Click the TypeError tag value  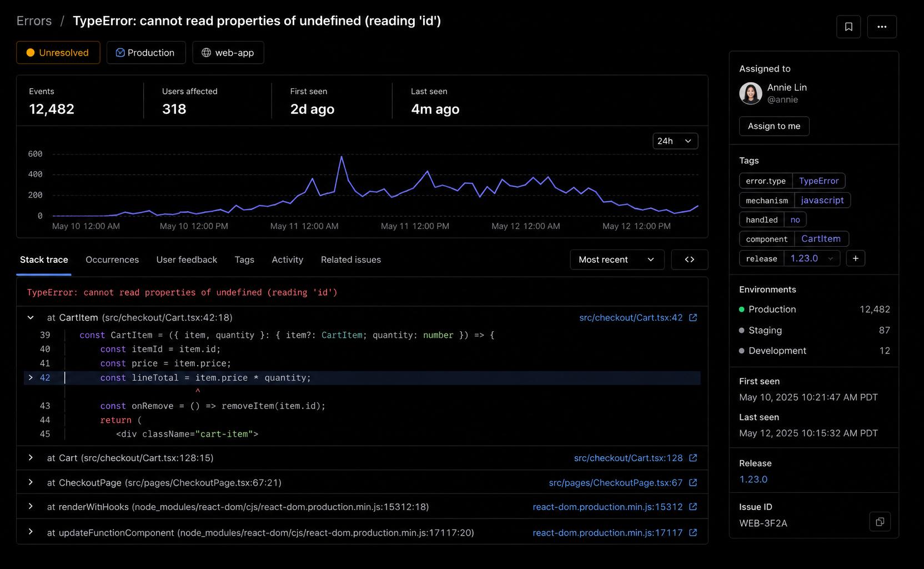pyautogui.click(x=818, y=181)
